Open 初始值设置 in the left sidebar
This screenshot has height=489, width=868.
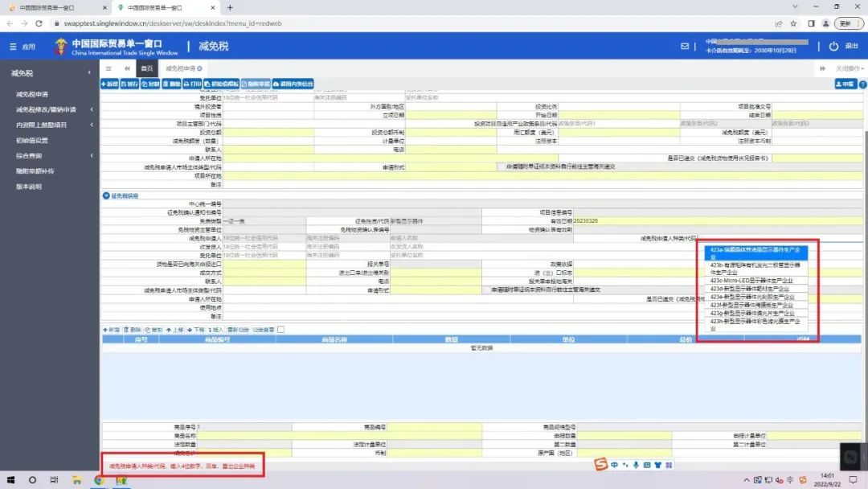pyautogui.click(x=32, y=140)
